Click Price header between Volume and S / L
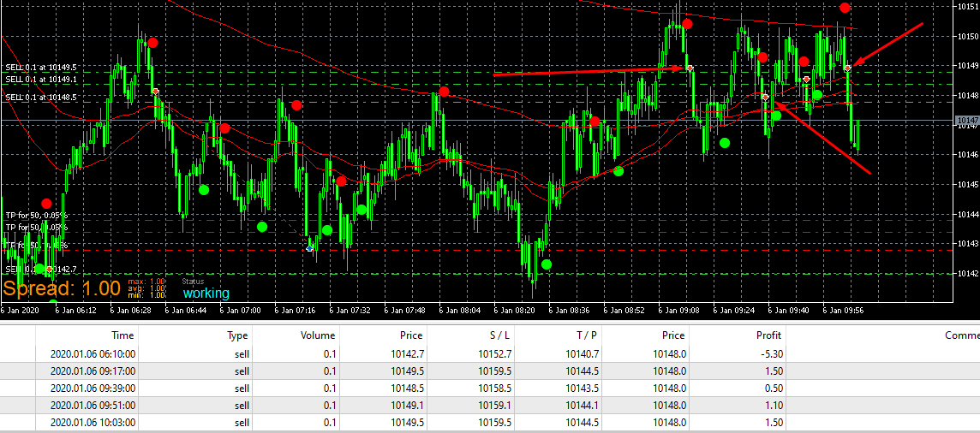980x433 pixels. (x=411, y=335)
